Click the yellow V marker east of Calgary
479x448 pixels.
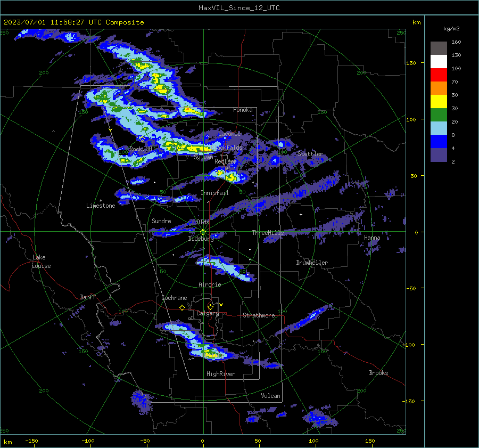[221, 305]
